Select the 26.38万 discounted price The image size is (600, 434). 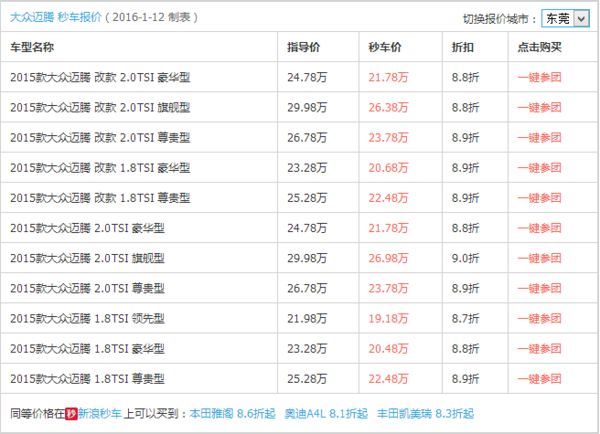point(388,108)
